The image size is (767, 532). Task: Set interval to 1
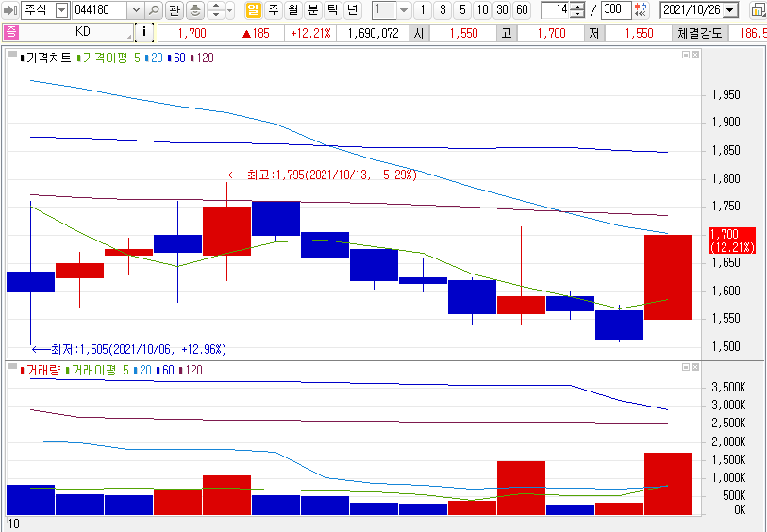(423, 9)
